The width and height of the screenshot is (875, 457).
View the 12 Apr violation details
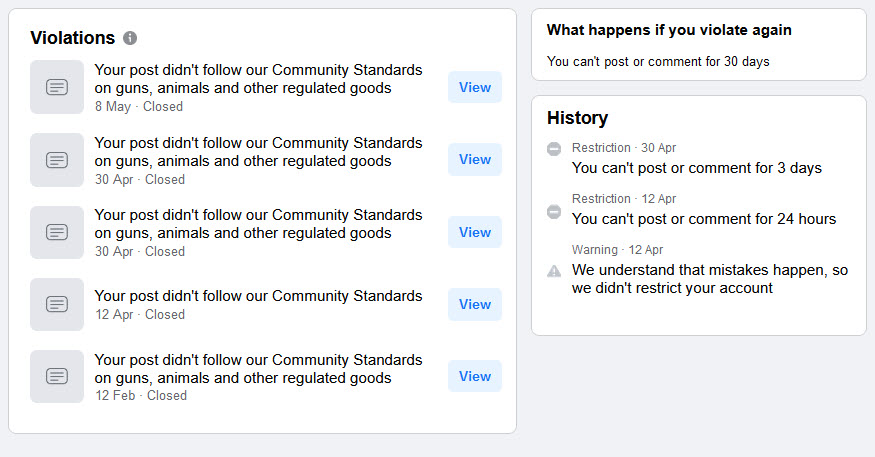475,304
